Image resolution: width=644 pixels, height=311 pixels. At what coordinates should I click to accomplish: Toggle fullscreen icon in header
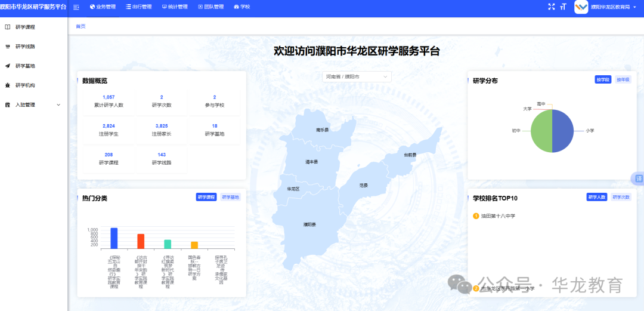pyautogui.click(x=552, y=7)
